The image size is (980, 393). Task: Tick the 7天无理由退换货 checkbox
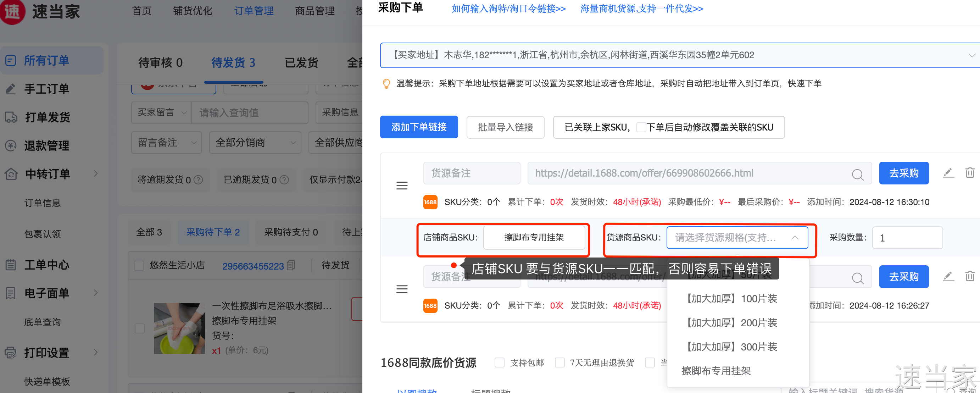tap(559, 362)
